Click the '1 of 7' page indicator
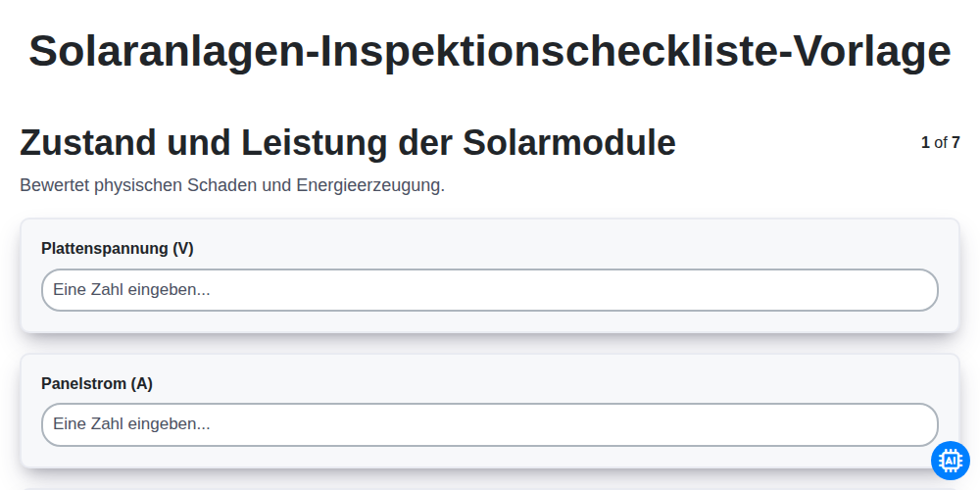This screenshot has height=490, width=980. pyautogui.click(x=940, y=142)
